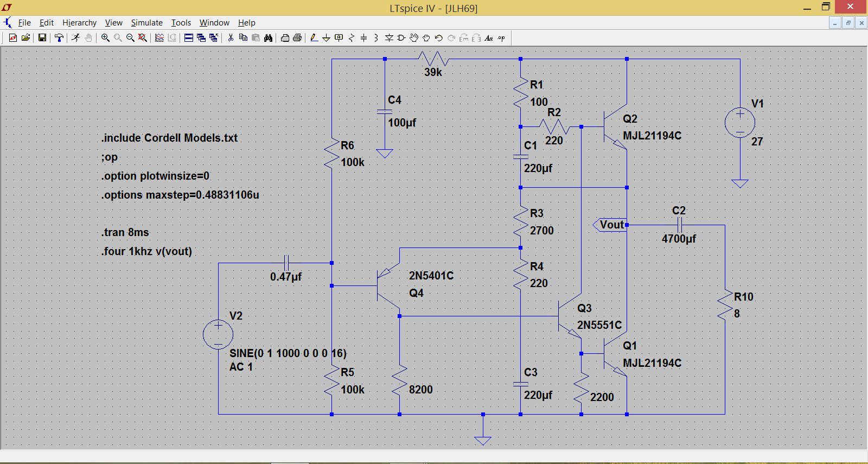Select the Inductor placement tool
The image size is (868, 464).
tap(376, 37)
